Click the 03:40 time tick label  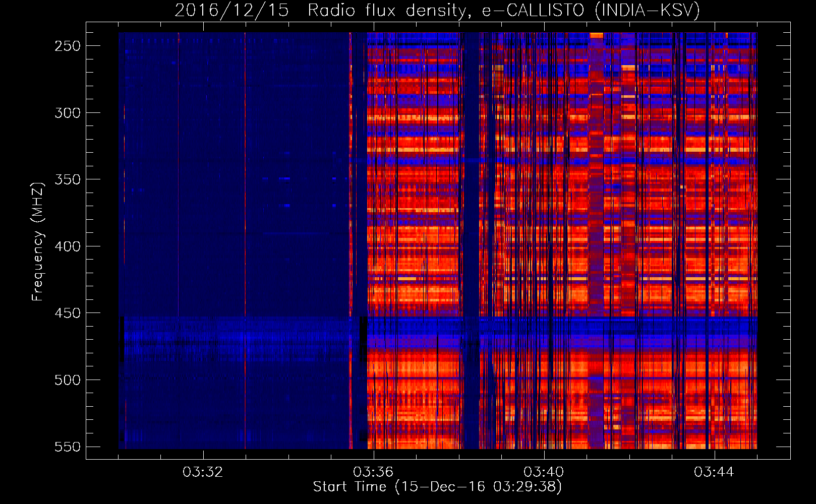pos(544,472)
